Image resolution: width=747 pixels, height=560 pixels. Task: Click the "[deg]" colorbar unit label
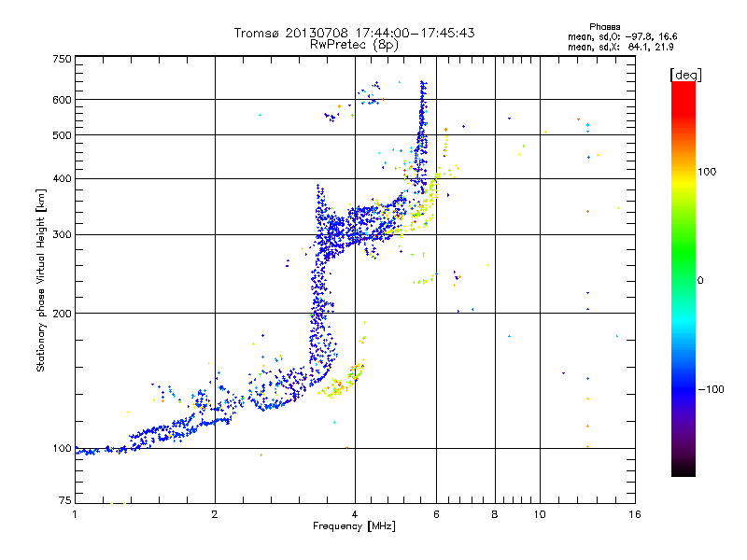click(685, 75)
